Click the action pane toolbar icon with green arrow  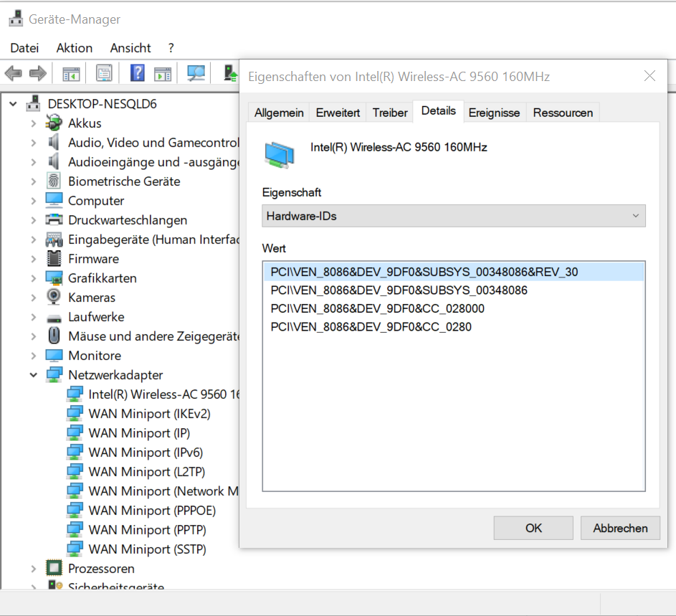[x=163, y=74]
